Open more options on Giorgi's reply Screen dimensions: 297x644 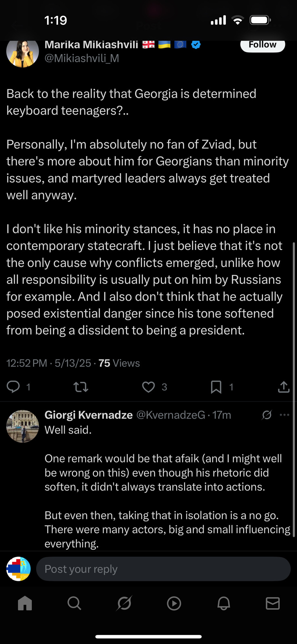click(x=284, y=415)
